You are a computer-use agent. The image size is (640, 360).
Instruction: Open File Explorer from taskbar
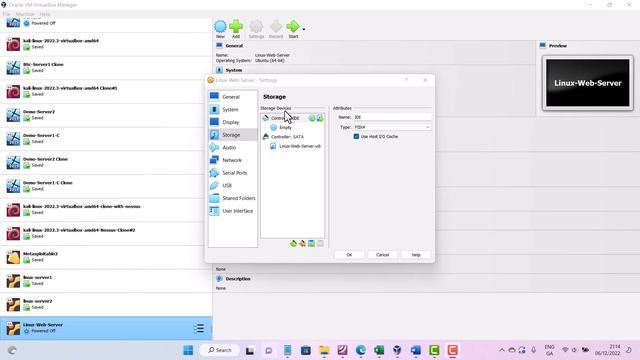pos(324,350)
